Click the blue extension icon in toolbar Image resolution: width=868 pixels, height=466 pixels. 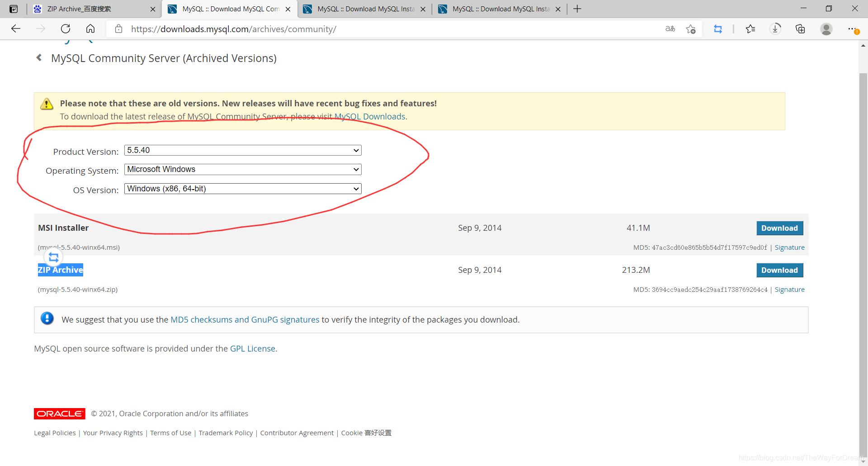point(718,29)
